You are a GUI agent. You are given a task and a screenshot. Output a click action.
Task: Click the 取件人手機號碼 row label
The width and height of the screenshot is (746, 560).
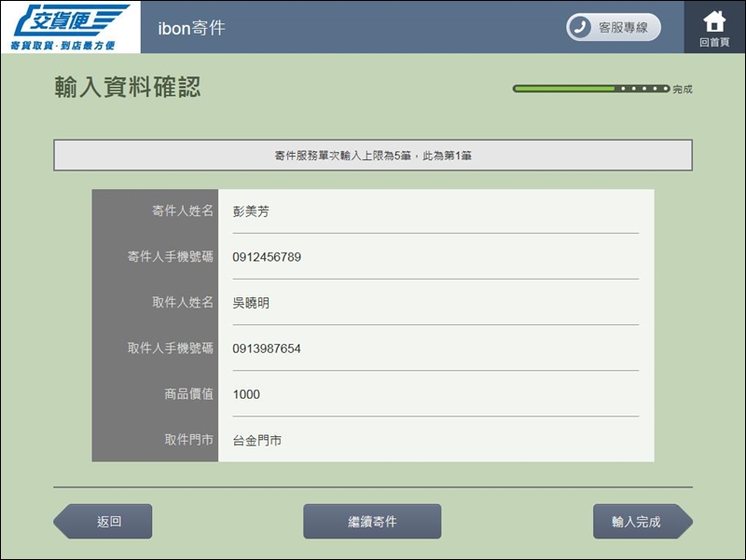(171, 348)
